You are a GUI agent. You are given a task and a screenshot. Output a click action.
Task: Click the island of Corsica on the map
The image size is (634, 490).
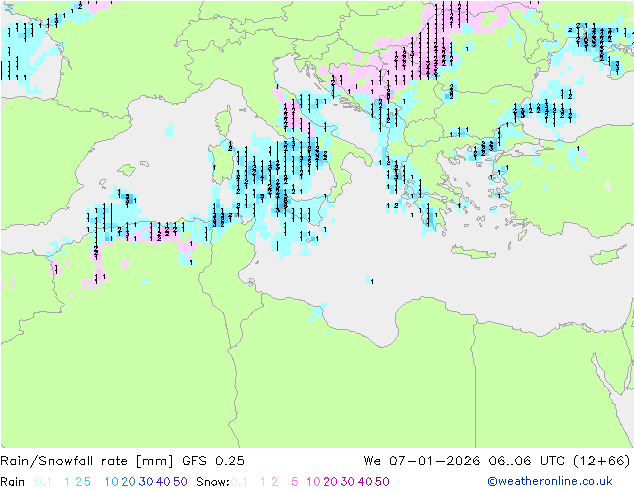(224, 119)
